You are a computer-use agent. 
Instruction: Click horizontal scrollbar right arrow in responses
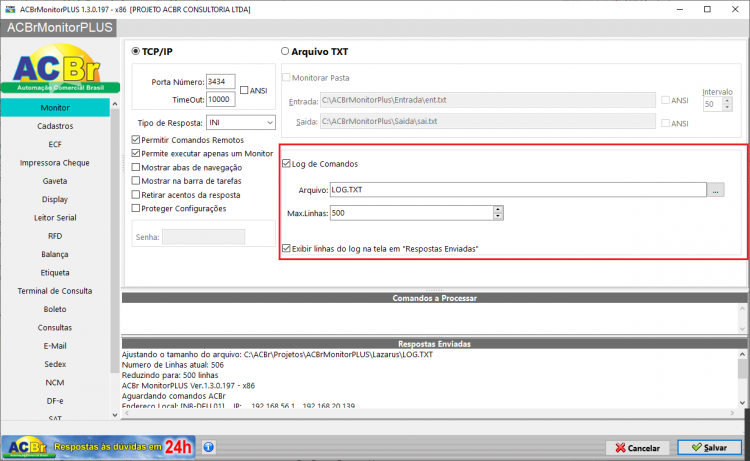tap(732, 413)
